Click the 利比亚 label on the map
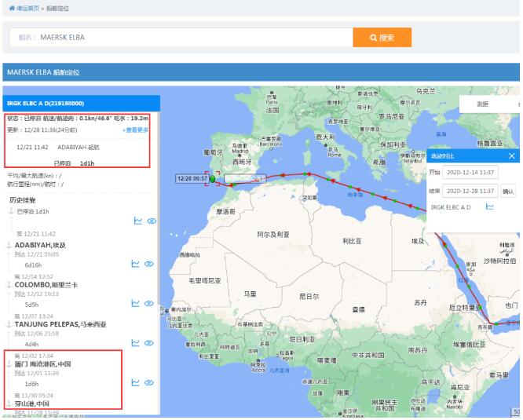 tap(352, 241)
